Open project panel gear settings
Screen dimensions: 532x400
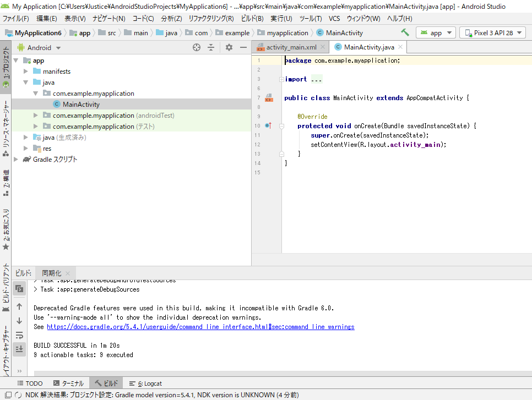229,47
